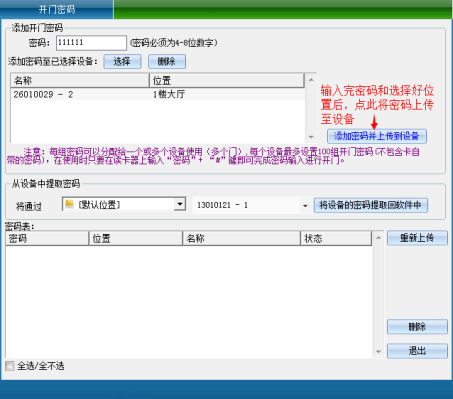Select the 1楼大厅 location cell
The image size is (453, 399).
click(x=169, y=94)
